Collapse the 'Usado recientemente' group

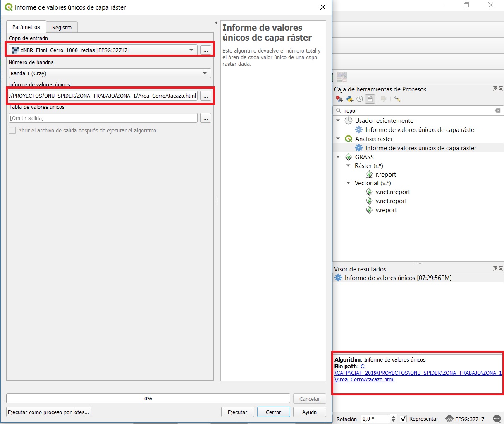pyautogui.click(x=338, y=120)
